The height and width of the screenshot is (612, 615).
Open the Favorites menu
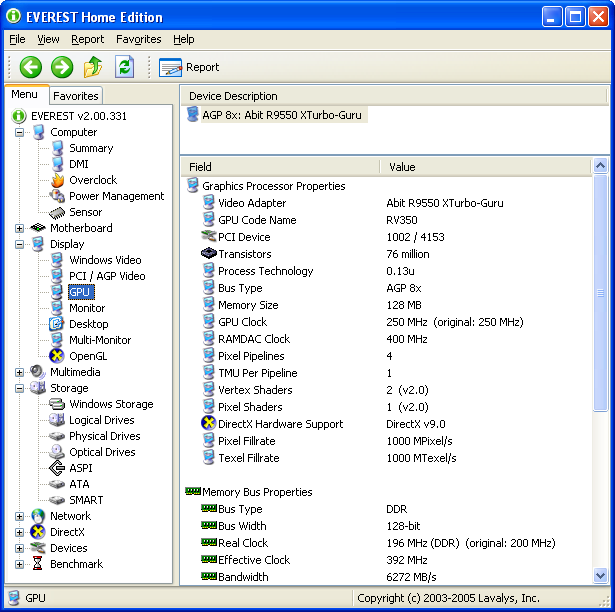(x=138, y=39)
